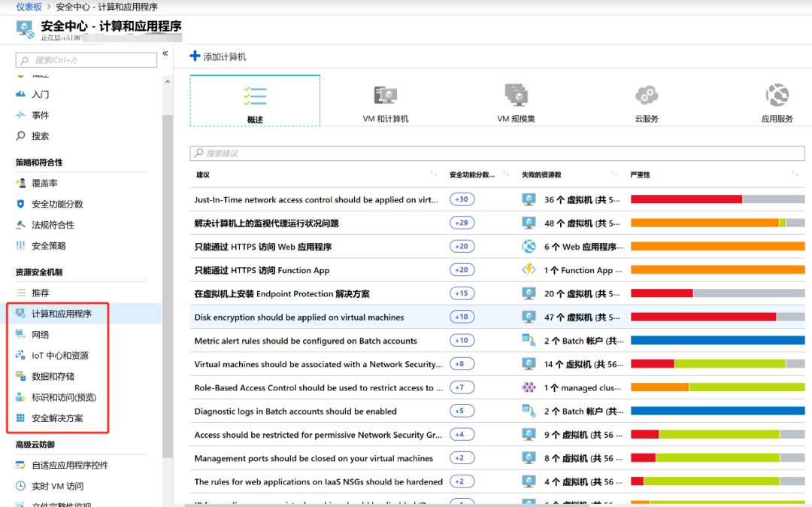The height and width of the screenshot is (507, 812).
Task: Open Metric alert rules Batch accounts recommendation
Action: click(x=305, y=341)
